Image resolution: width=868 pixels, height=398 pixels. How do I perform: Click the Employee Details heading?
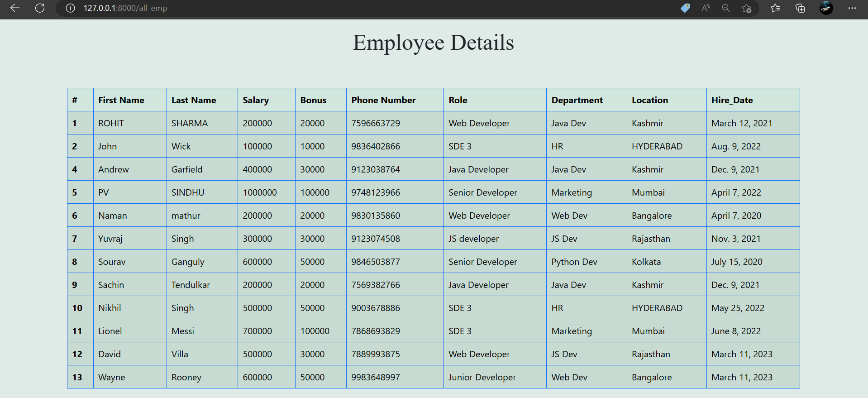[x=434, y=43]
